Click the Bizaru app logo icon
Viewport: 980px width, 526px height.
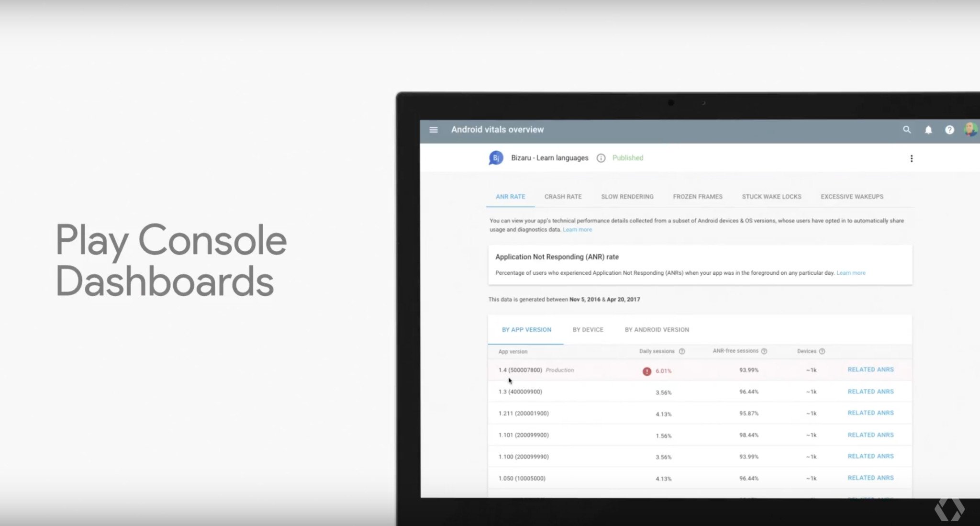[496, 157]
